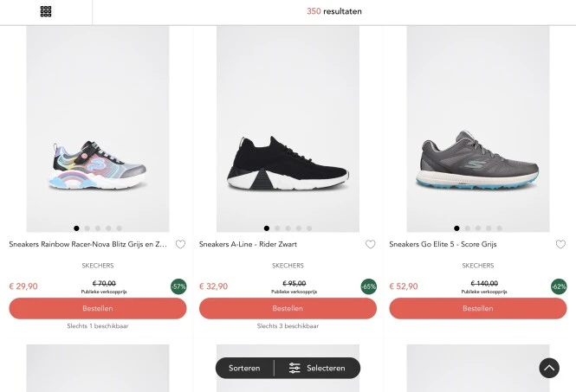Jump to last image dot of A-Line Rider
Viewport: 576px width, 392px height.
[309, 228]
